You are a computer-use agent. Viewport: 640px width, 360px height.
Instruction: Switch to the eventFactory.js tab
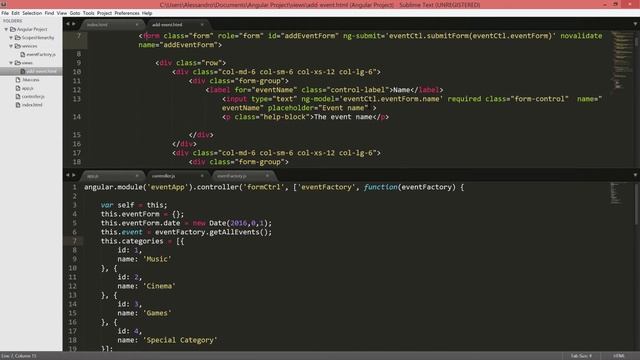243,176
